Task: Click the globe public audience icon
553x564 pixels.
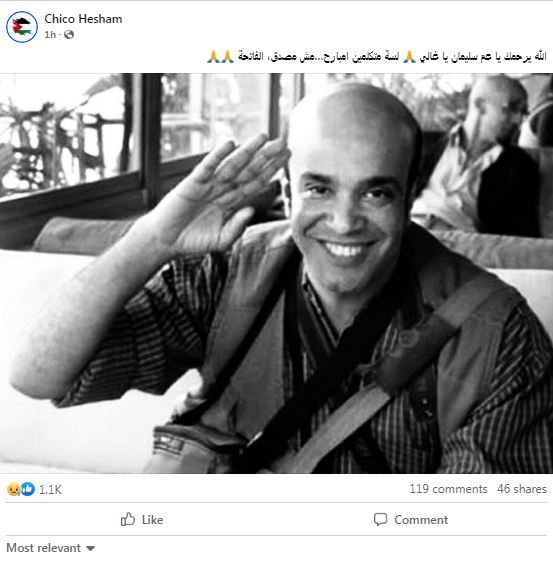Action: point(69,35)
